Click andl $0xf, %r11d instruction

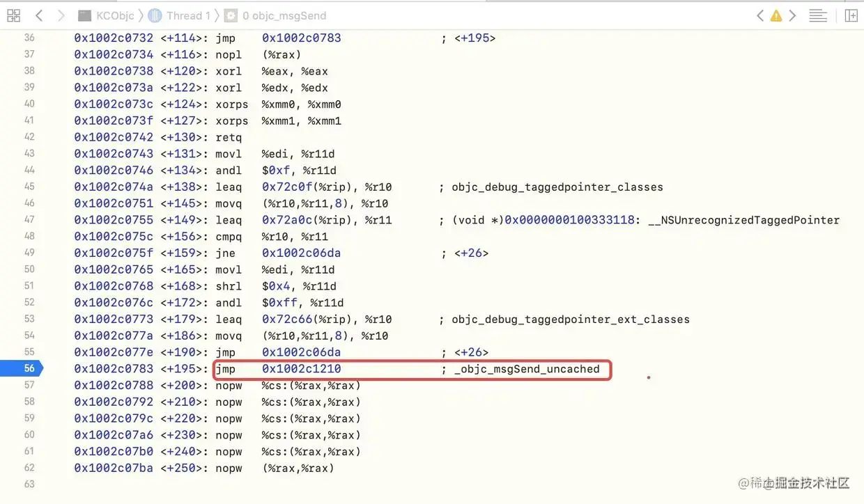pos(275,171)
